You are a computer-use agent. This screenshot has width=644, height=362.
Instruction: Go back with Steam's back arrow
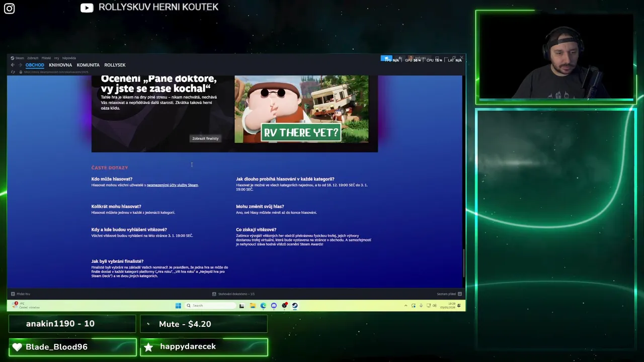(x=13, y=65)
